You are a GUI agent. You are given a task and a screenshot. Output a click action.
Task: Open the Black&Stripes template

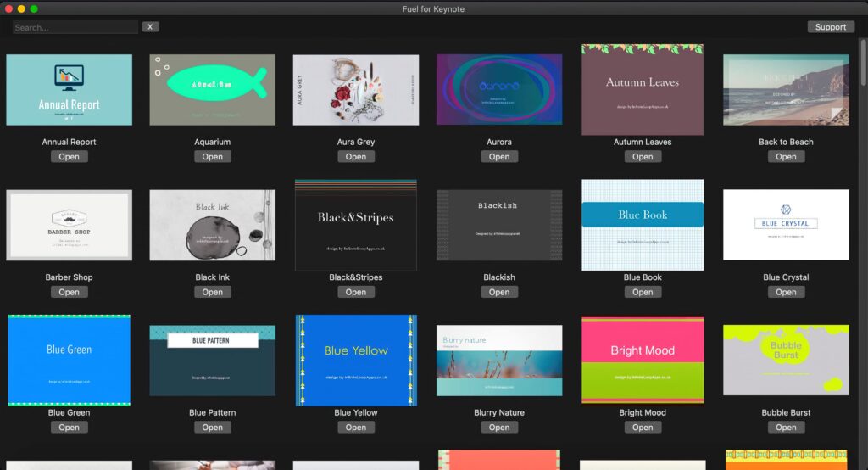(356, 293)
